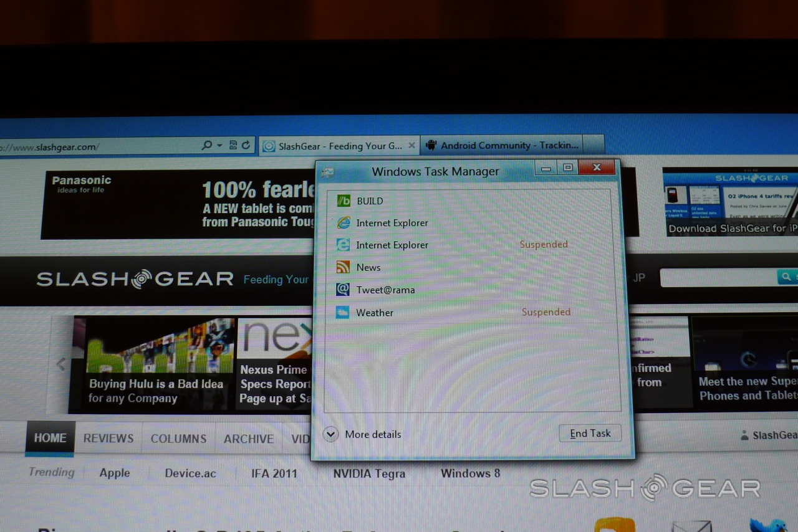Open the ARCHIVE navigation item

[249, 439]
